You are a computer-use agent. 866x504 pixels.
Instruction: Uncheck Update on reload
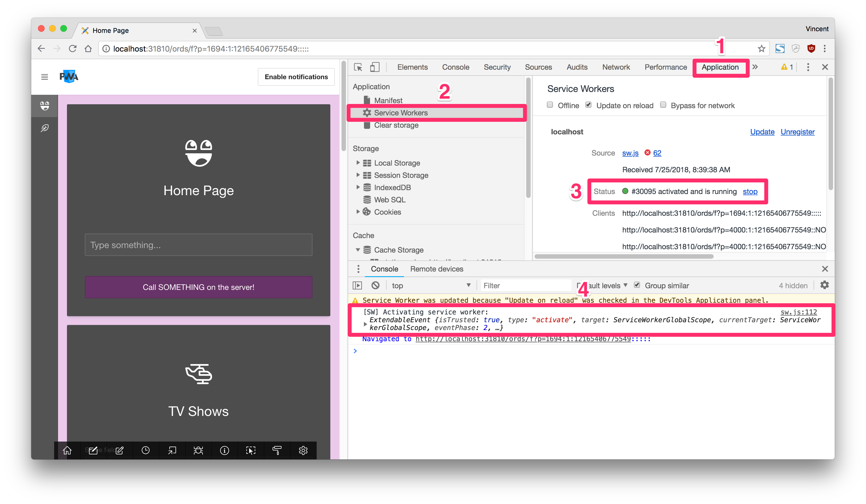(x=588, y=105)
